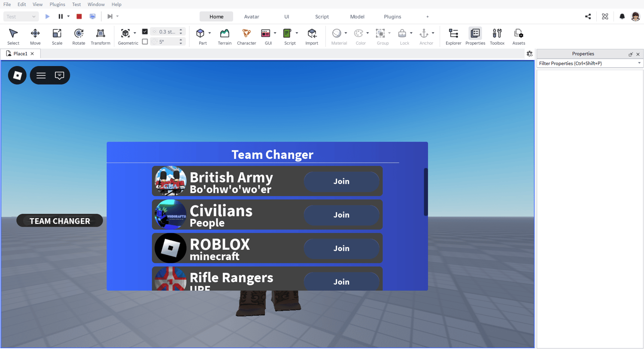
Task: Open the Character tool
Action: point(246,37)
